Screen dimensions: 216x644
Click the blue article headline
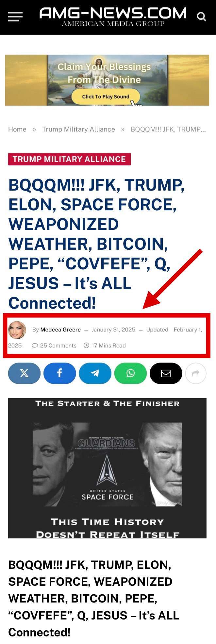(x=97, y=244)
